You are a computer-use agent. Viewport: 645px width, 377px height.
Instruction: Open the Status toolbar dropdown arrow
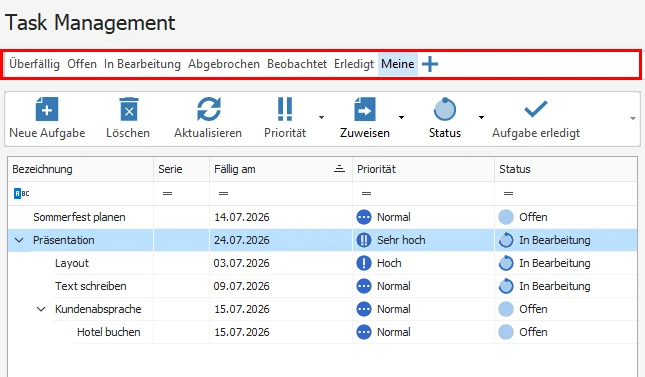pos(481,118)
